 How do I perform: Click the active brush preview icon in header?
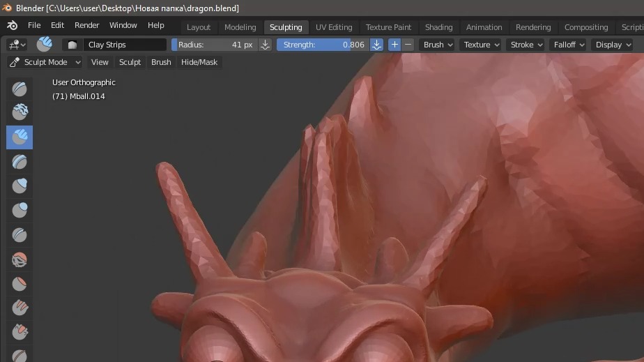point(45,44)
